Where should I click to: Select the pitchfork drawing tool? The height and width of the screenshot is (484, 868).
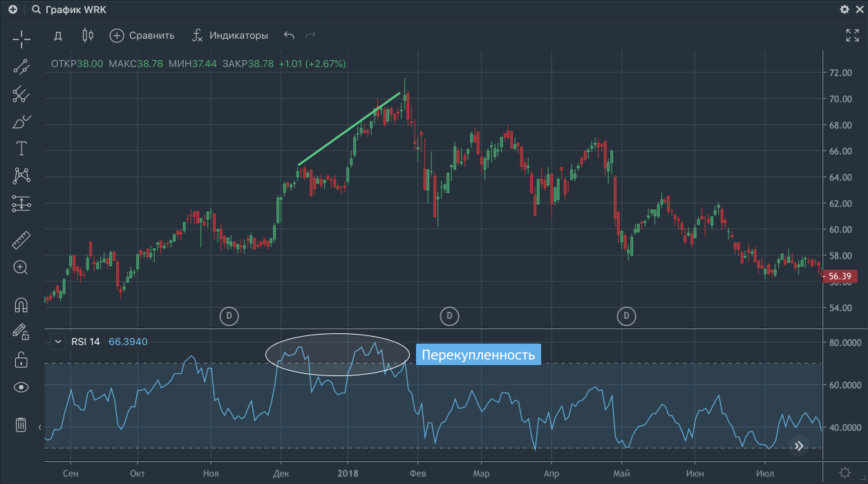tap(21, 94)
